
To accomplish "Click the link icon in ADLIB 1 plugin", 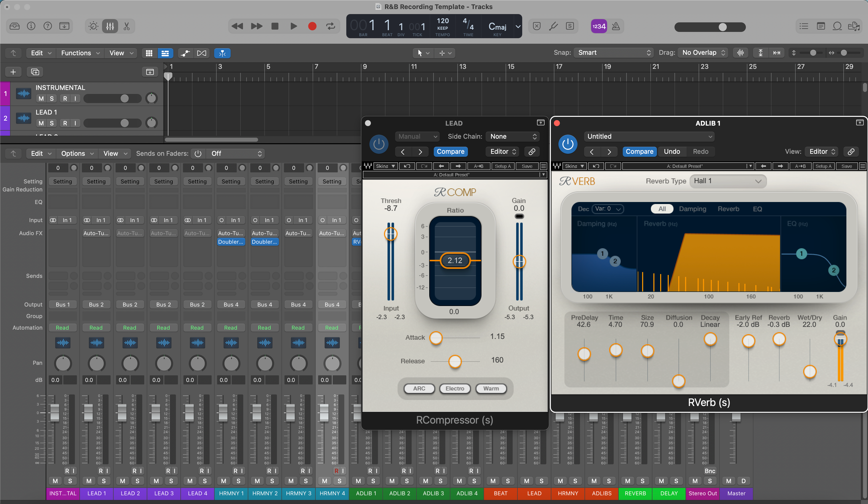I will [x=851, y=152].
